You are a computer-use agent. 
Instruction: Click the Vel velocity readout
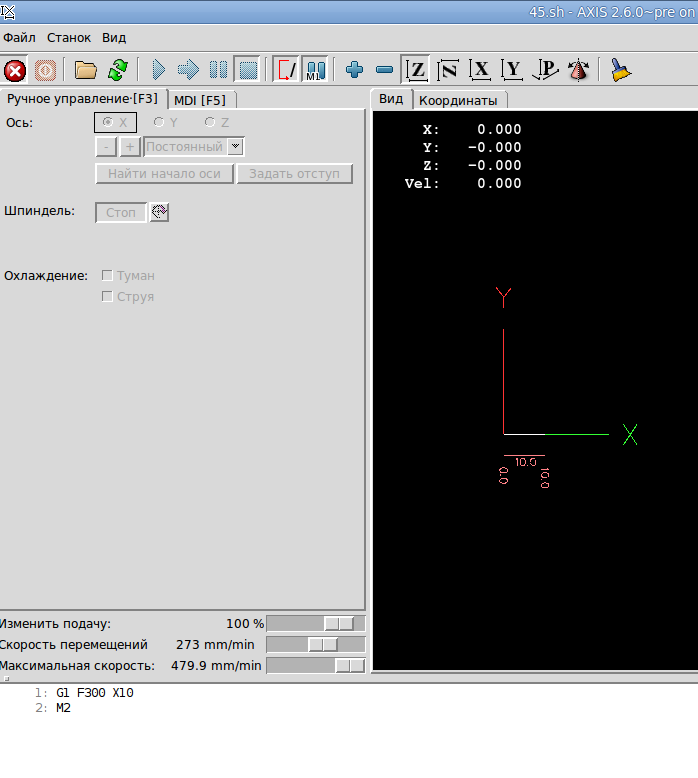(499, 184)
